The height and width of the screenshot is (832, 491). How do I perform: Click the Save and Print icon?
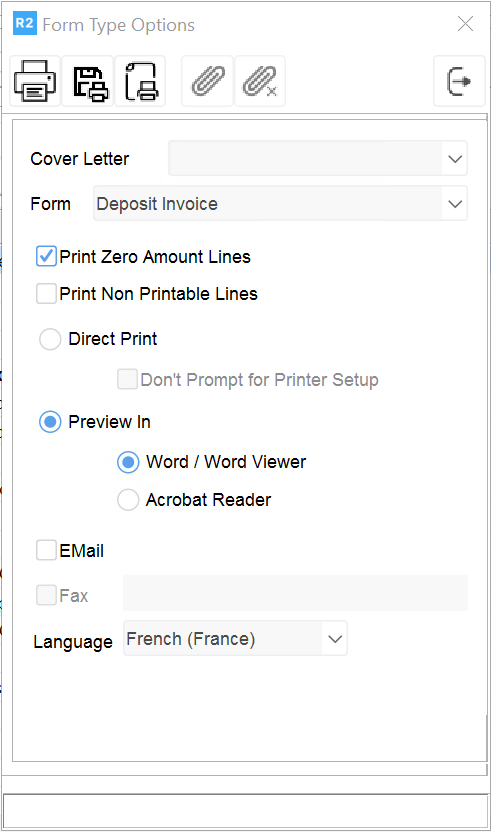click(x=88, y=81)
